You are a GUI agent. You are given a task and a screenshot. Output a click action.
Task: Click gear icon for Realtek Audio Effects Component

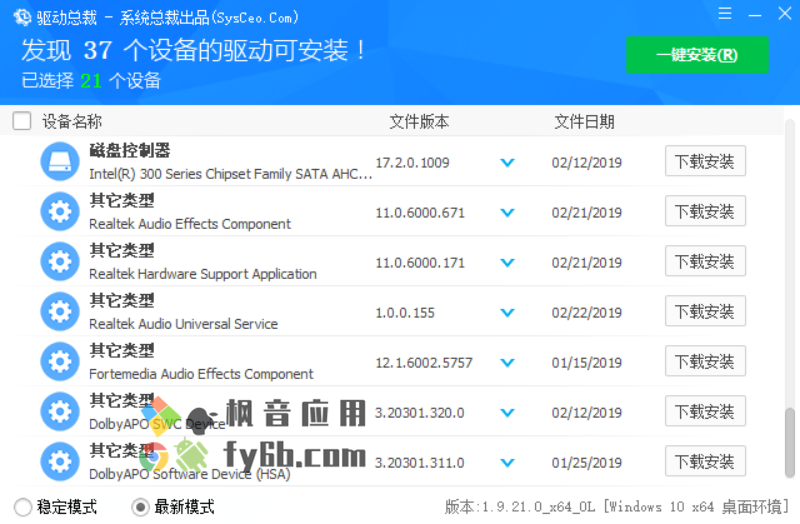click(x=60, y=211)
